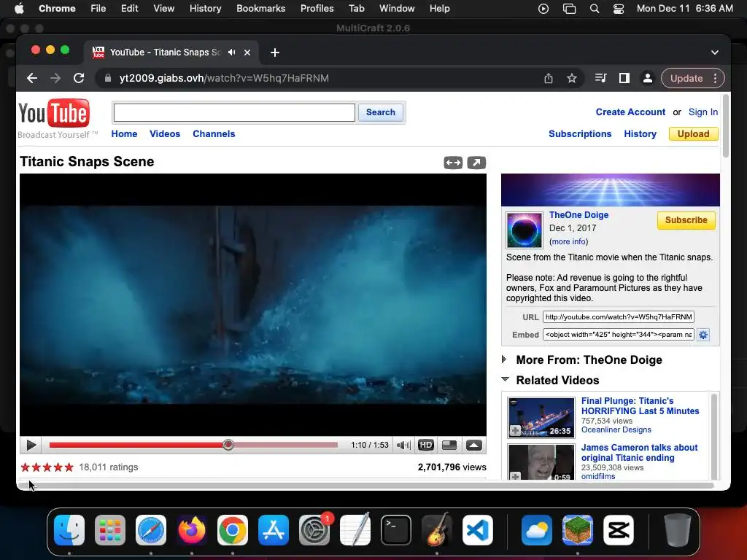Open the embed customization gear icon

pyautogui.click(x=703, y=335)
